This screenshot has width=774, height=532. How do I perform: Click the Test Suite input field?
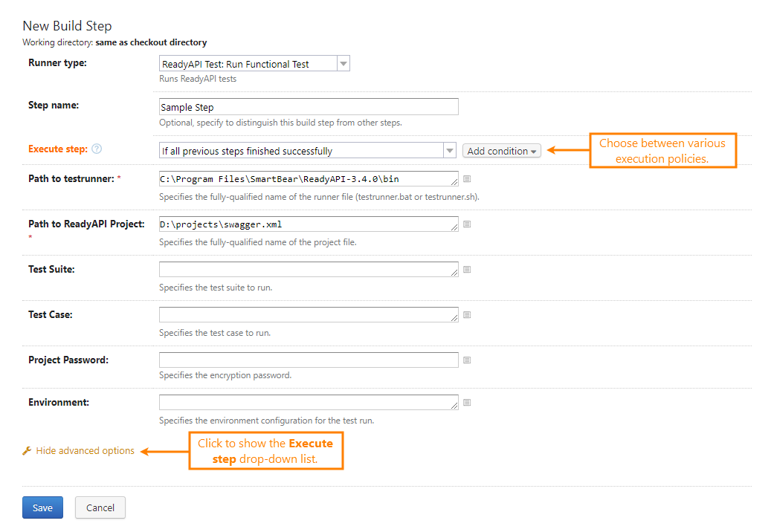coord(308,269)
